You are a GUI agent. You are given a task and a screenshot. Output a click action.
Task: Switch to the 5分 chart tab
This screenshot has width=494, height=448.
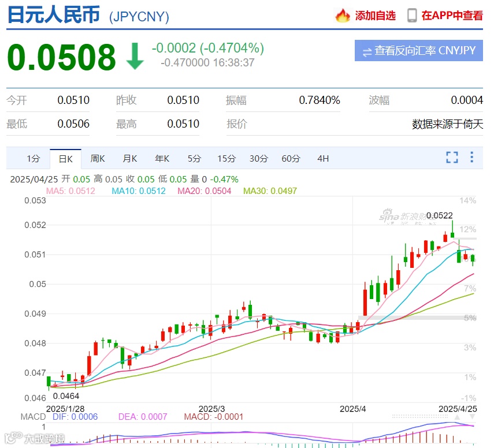coord(194,158)
